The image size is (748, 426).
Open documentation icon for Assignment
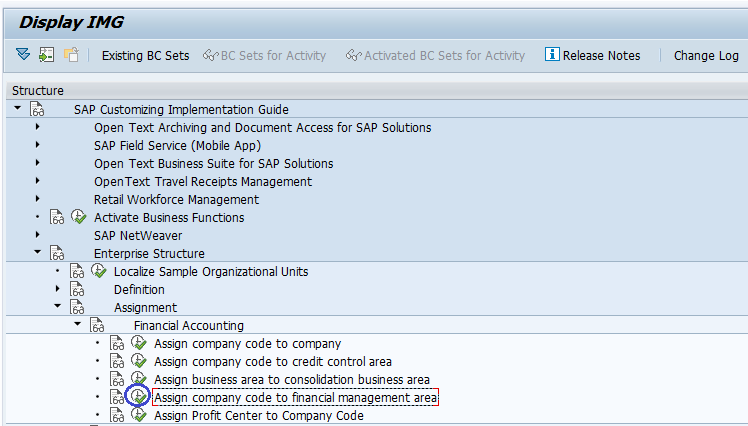[x=77, y=307]
